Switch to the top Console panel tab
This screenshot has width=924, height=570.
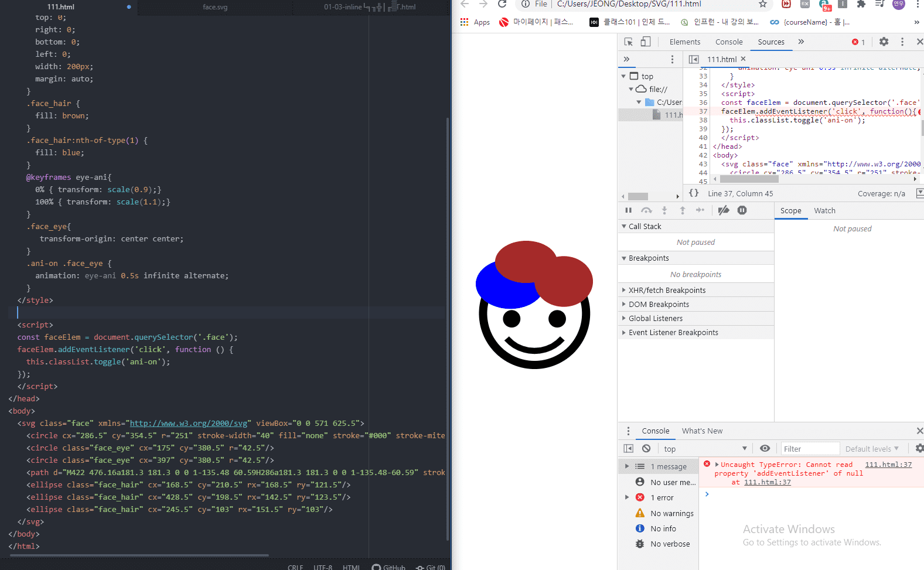[729, 42]
